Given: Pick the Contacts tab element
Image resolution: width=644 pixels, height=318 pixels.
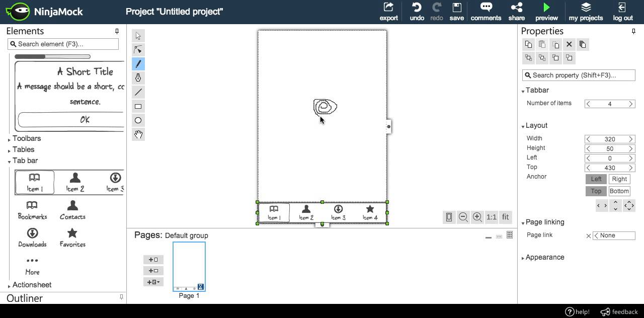Looking at the screenshot, I should click(x=72, y=210).
